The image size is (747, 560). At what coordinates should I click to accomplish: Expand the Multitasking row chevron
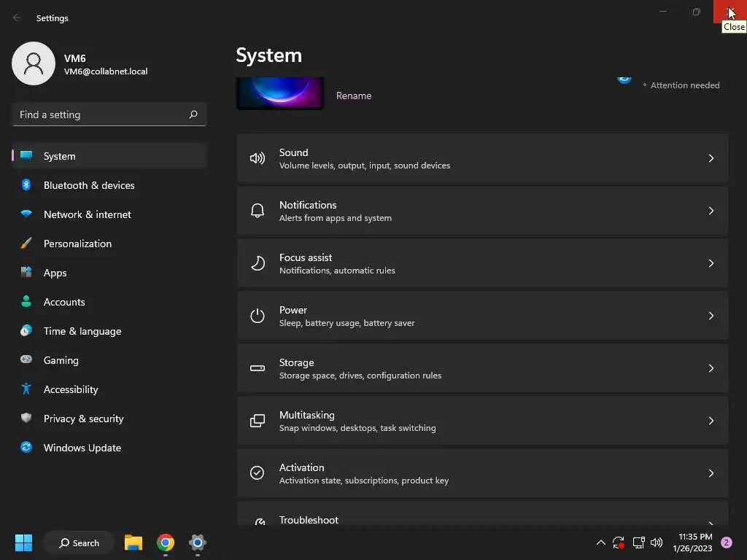click(x=711, y=421)
